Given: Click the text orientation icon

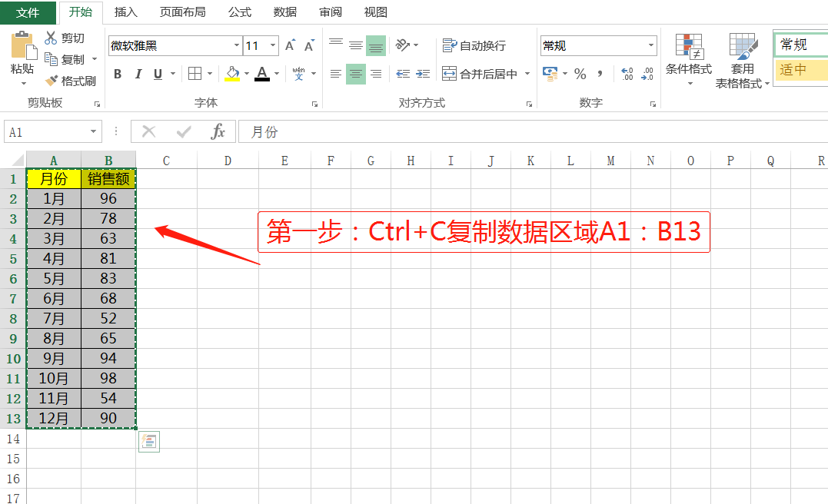Looking at the screenshot, I should pos(402,45).
